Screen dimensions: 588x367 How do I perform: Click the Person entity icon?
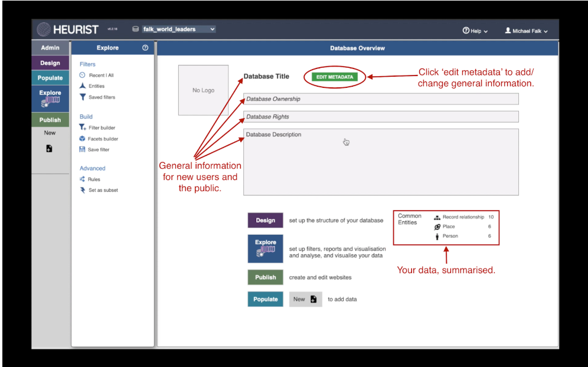click(x=437, y=236)
